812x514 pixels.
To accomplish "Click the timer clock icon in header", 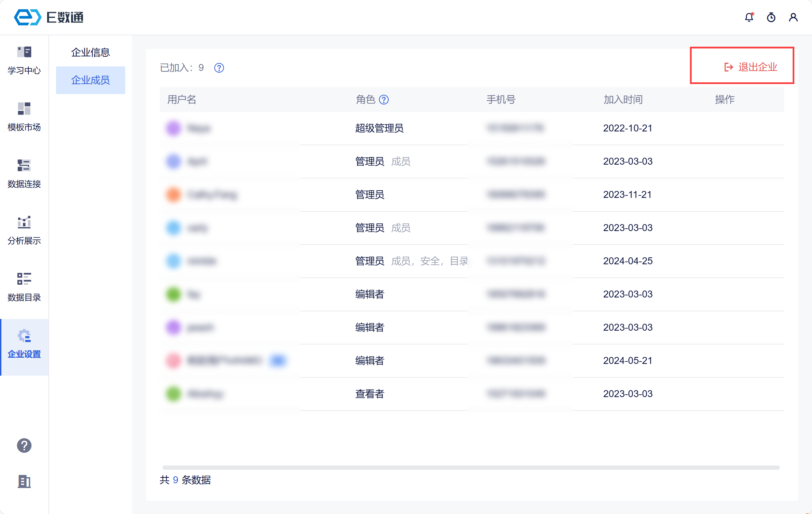I will (771, 17).
